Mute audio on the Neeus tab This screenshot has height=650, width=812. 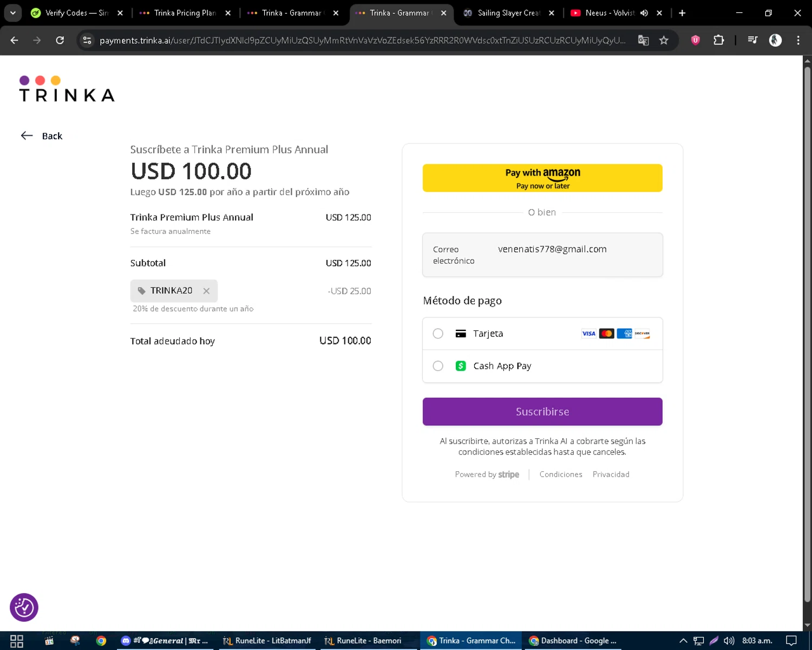[644, 13]
